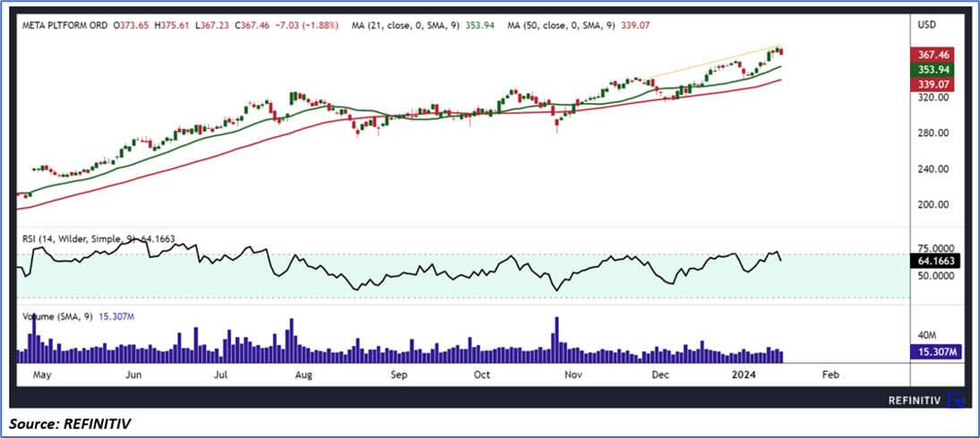Click the blue 15.307M volume tag
Viewport: 980px width, 438px height.
click(x=935, y=352)
